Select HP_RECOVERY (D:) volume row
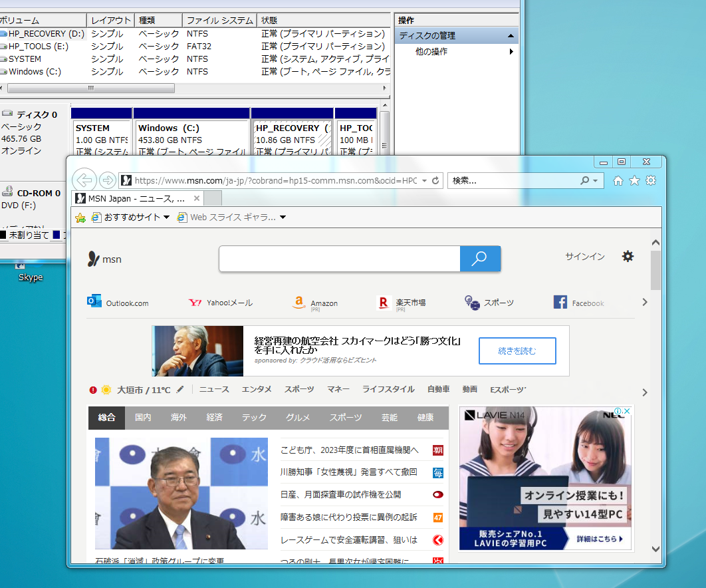 point(195,34)
